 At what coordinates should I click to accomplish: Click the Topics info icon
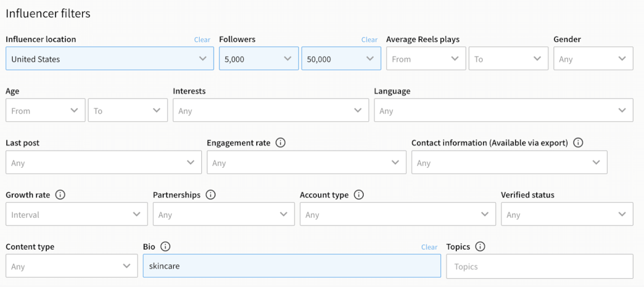click(x=480, y=247)
